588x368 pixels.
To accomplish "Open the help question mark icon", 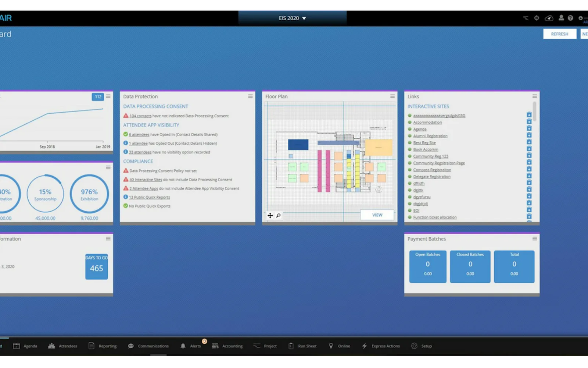I will (x=570, y=18).
